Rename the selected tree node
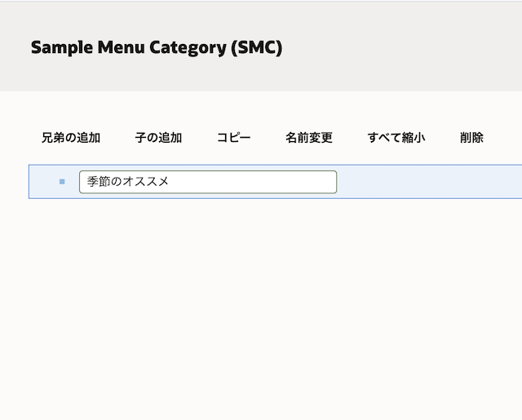 click(309, 138)
